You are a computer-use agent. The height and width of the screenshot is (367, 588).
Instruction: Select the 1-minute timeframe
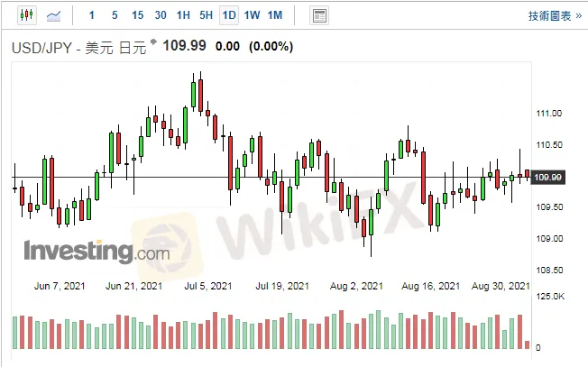(x=91, y=15)
